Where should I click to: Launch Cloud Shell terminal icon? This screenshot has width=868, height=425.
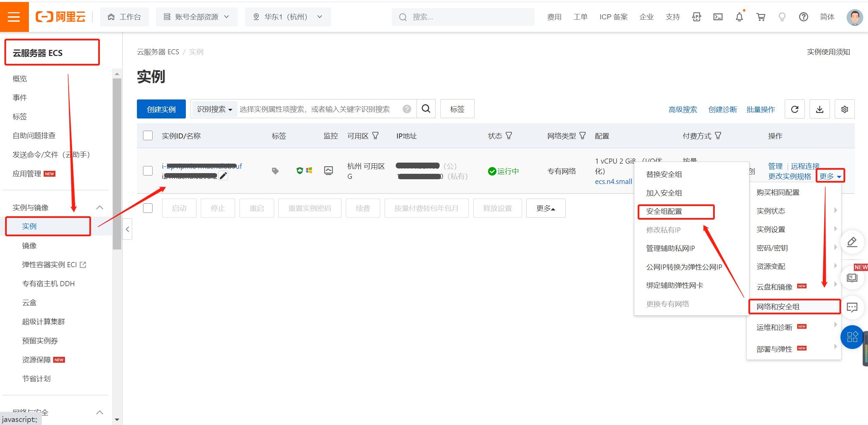tap(718, 17)
